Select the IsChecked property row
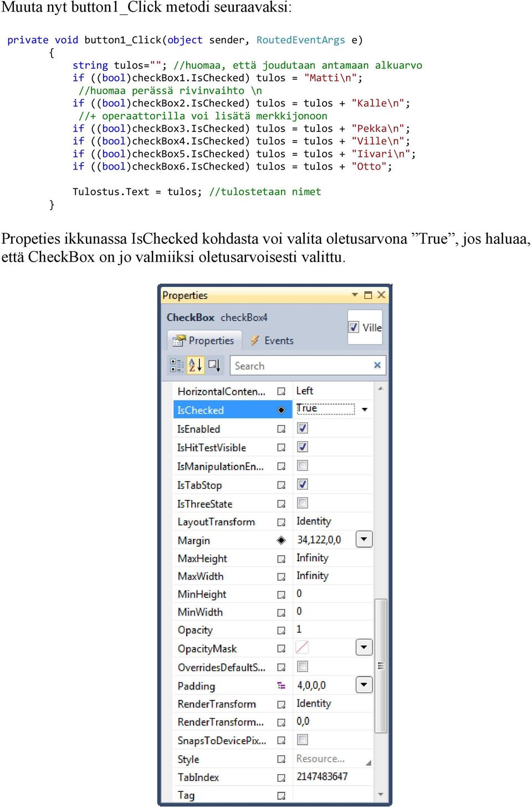This screenshot has height=809, width=532. pyautogui.click(x=233, y=410)
